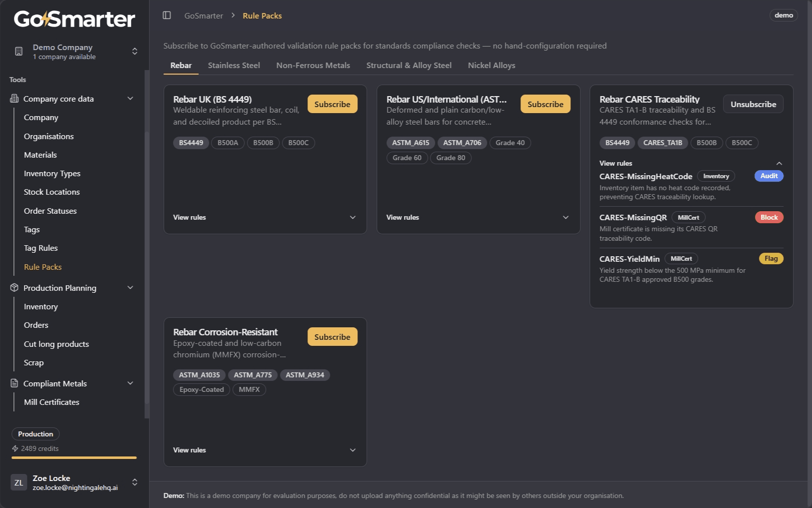The height and width of the screenshot is (508, 812).
Task: Open Mill Certificates in the sidebar
Action: [x=51, y=402]
